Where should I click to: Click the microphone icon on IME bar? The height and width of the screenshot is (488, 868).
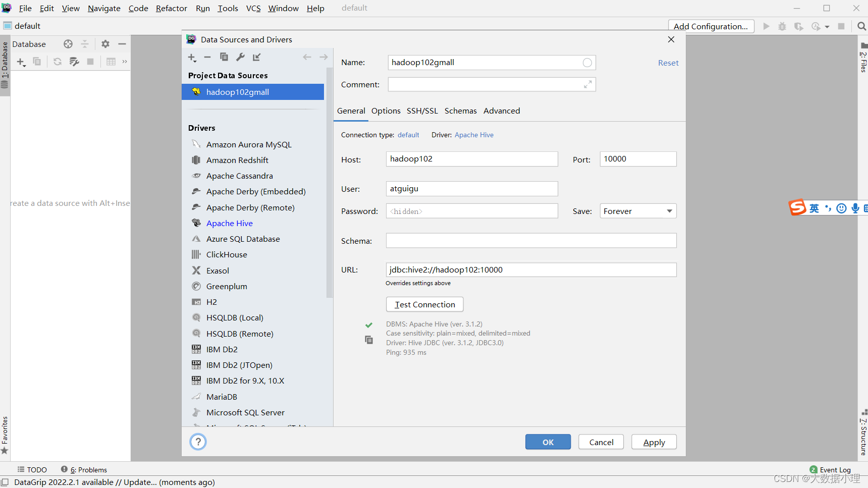(x=855, y=208)
